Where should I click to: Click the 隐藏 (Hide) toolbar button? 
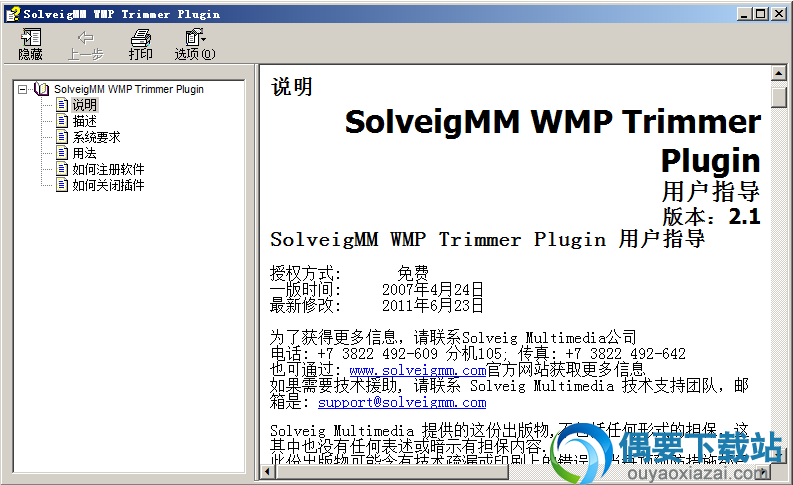[30, 45]
